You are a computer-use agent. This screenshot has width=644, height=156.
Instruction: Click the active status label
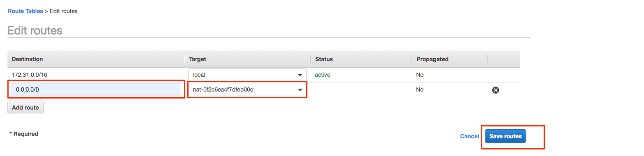pos(323,75)
